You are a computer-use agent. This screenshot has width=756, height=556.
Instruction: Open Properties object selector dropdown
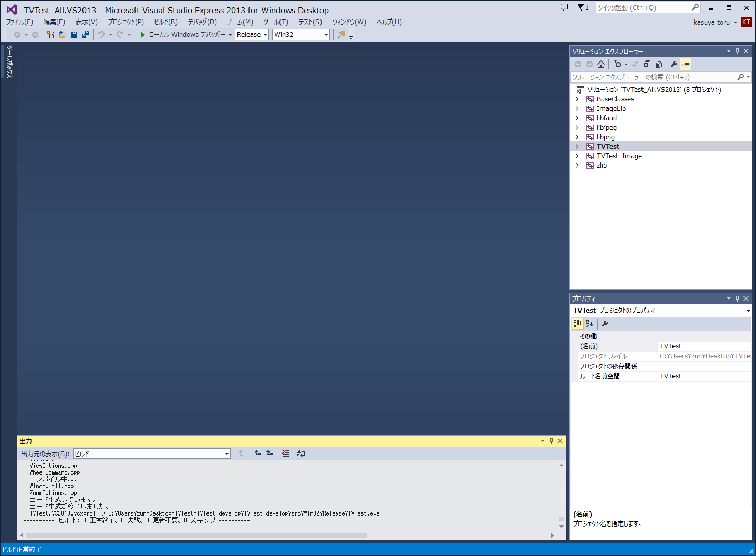(748, 311)
